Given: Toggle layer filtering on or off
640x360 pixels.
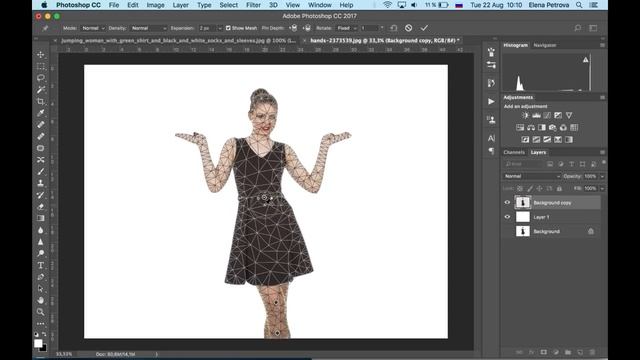Looking at the screenshot, I should pos(604,162).
